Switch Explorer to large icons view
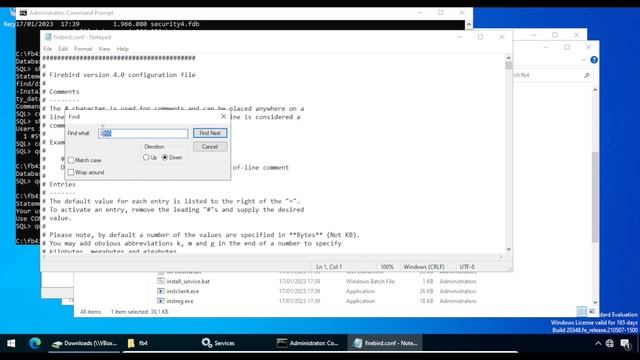 (x=592, y=311)
